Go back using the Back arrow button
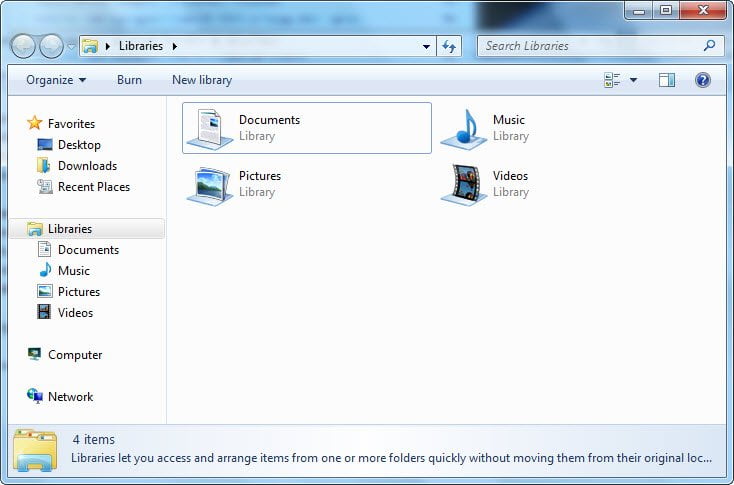734x485 pixels. [x=23, y=46]
